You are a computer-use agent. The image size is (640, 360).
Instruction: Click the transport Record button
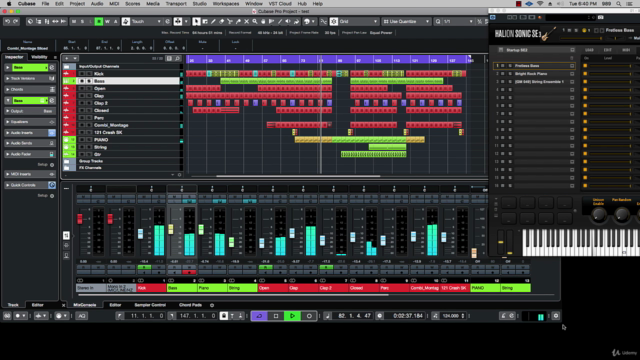[x=309, y=316]
